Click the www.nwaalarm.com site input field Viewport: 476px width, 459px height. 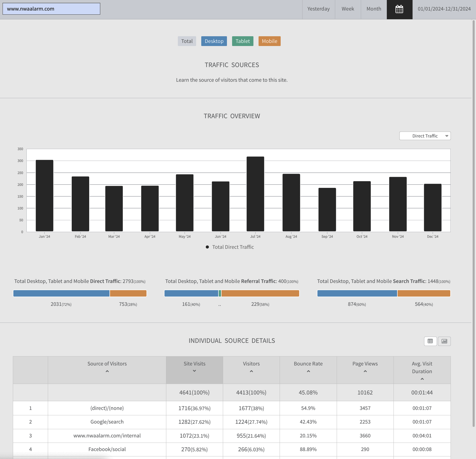51,9
